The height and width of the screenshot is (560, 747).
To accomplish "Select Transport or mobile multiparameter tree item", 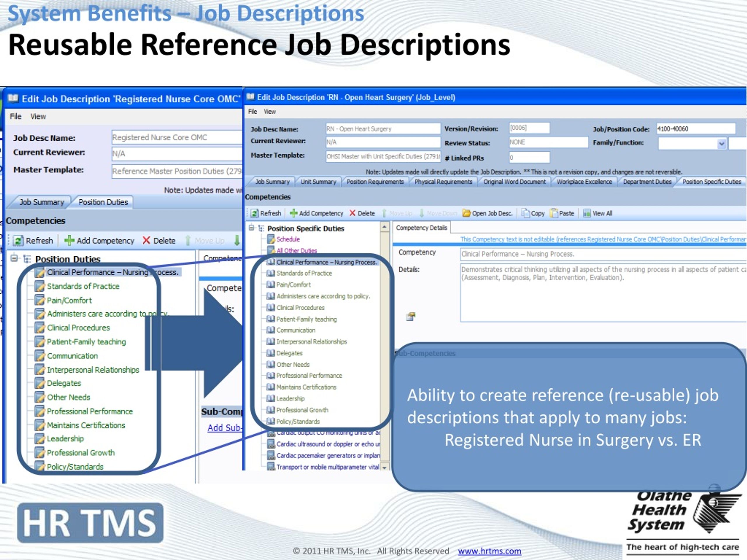I will pos(323,467).
